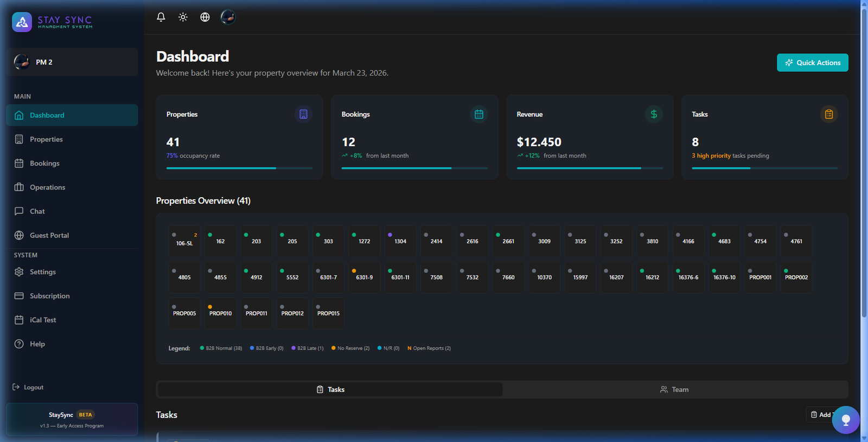Click the page vertical scrollbar
This screenshot has height=442, width=868.
(x=864, y=163)
